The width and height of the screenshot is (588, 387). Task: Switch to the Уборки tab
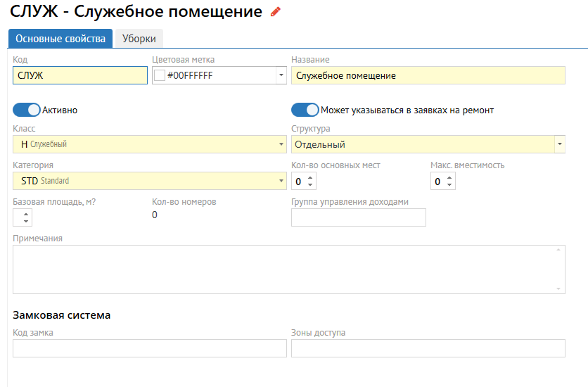139,39
